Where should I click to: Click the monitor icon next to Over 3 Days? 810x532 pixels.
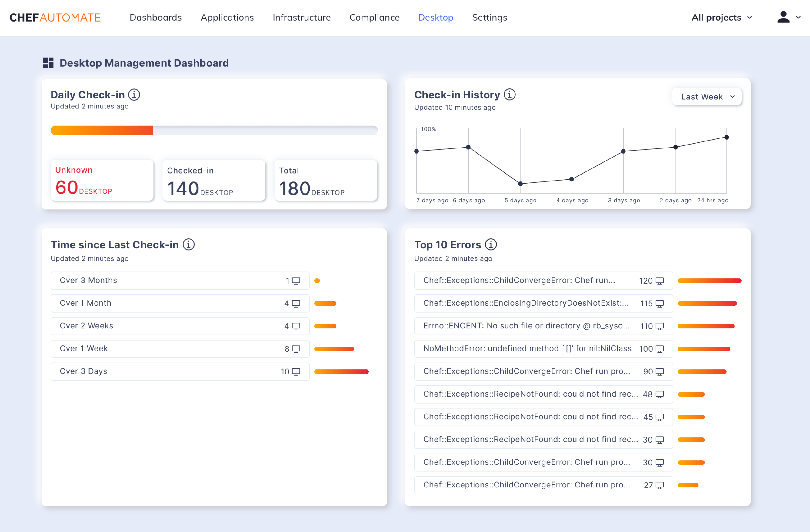point(296,371)
